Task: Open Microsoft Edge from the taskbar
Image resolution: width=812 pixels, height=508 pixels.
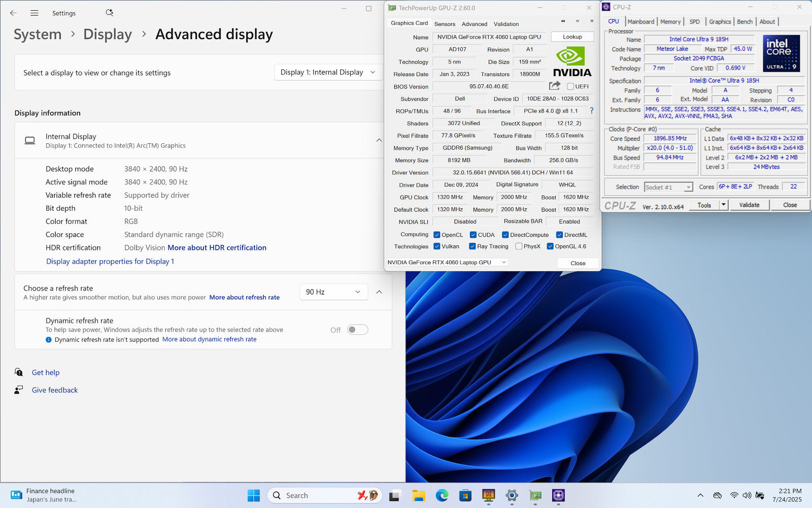Action: point(442,495)
